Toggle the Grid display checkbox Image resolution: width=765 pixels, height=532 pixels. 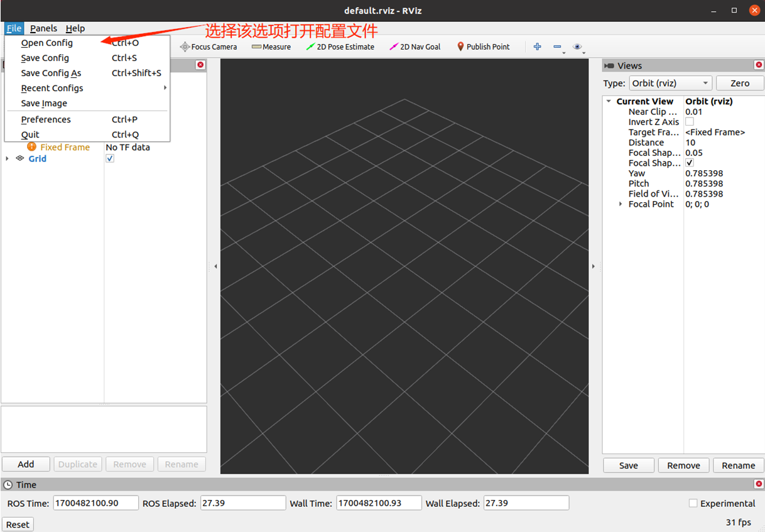pyautogui.click(x=110, y=159)
